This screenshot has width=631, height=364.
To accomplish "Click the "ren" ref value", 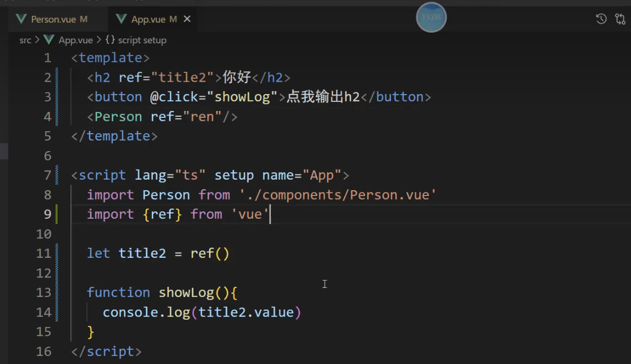I will pyautogui.click(x=202, y=117).
